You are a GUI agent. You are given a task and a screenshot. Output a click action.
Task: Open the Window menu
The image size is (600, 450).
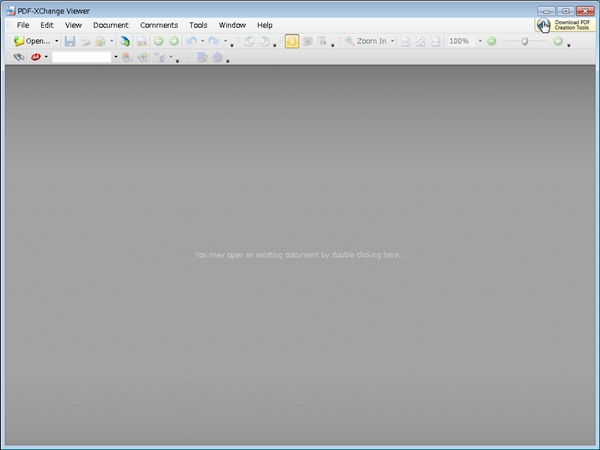click(232, 25)
